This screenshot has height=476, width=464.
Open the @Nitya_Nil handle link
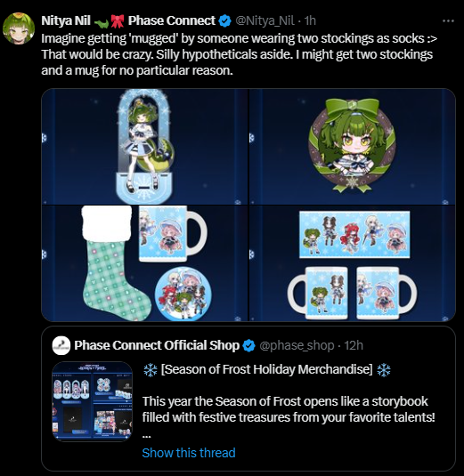point(265,21)
